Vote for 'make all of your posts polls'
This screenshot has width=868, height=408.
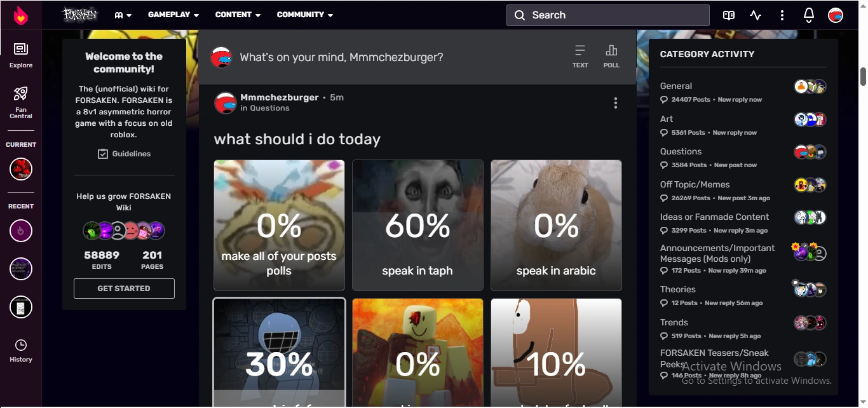pyautogui.click(x=279, y=225)
